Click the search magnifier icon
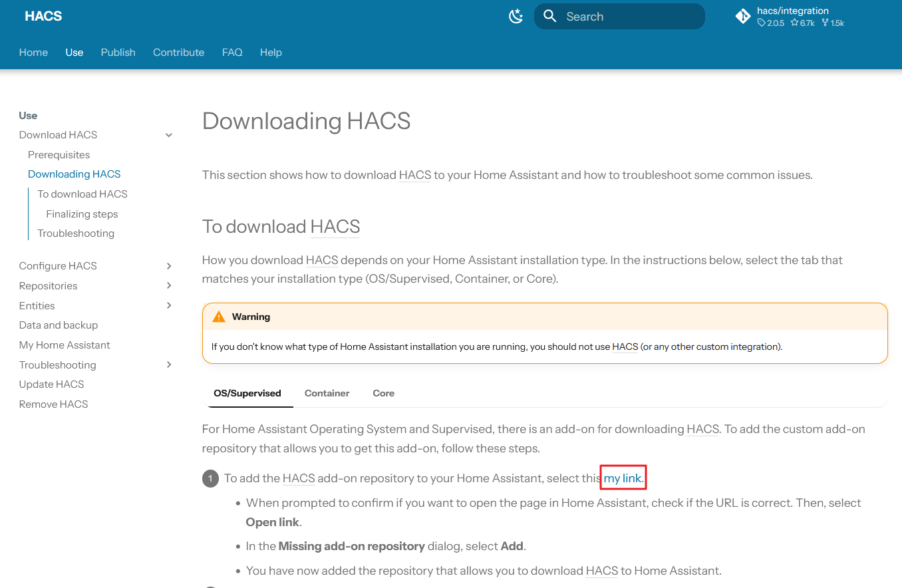Screen dimensions: 902x588 (549, 17)
